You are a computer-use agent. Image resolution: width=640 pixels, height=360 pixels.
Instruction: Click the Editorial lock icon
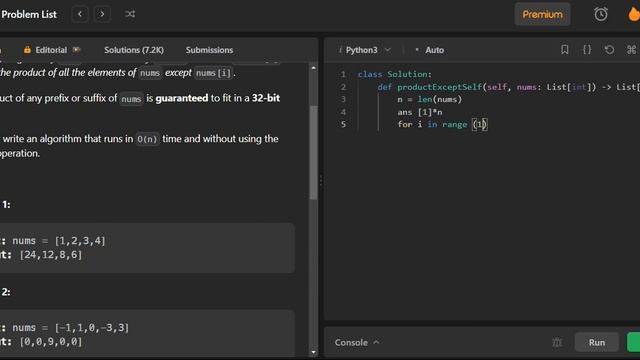(x=27, y=50)
